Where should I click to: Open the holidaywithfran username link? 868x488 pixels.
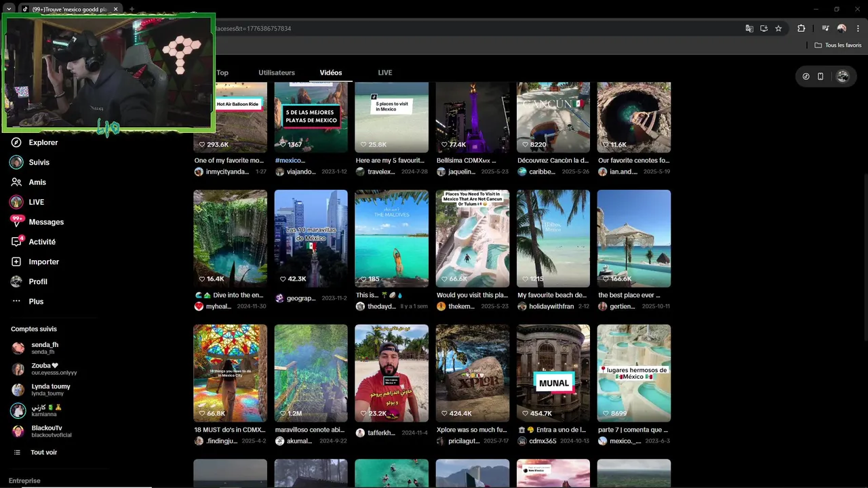pyautogui.click(x=551, y=306)
